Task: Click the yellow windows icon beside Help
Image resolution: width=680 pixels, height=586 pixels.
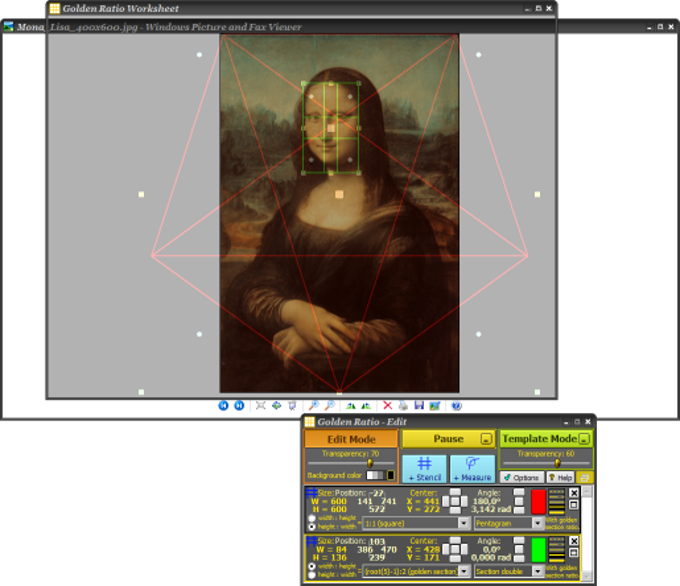Action: click(x=585, y=477)
